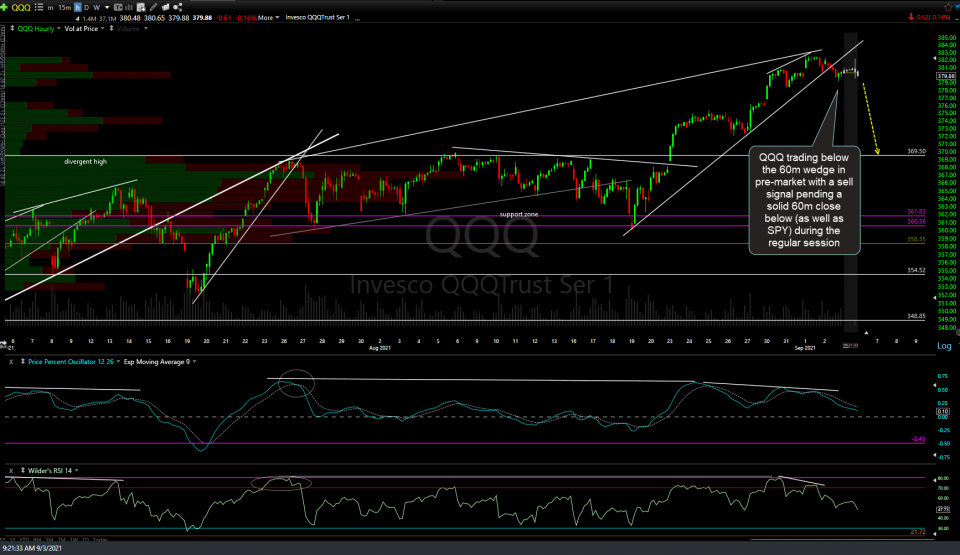The width and height of the screenshot is (960, 555).
Task: Close the Wilder's RSI pane
Action: click(x=11, y=471)
